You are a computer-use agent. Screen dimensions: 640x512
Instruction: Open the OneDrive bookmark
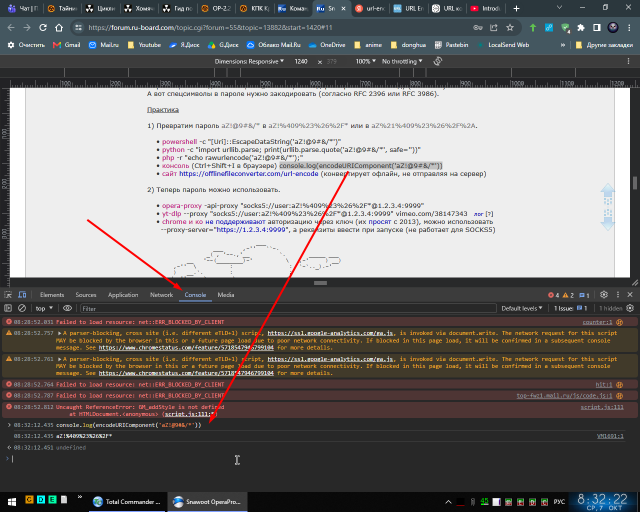(327, 45)
